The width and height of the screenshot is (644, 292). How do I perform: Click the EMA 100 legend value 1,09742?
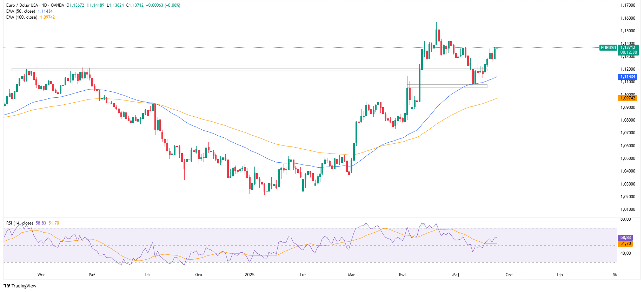coord(47,17)
